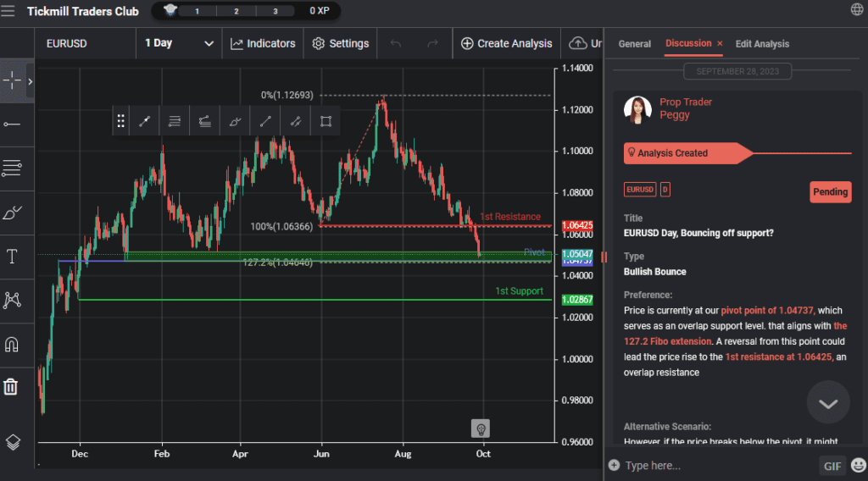Select the Discussion tab
Screen dimensions: 868x481
coord(688,43)
